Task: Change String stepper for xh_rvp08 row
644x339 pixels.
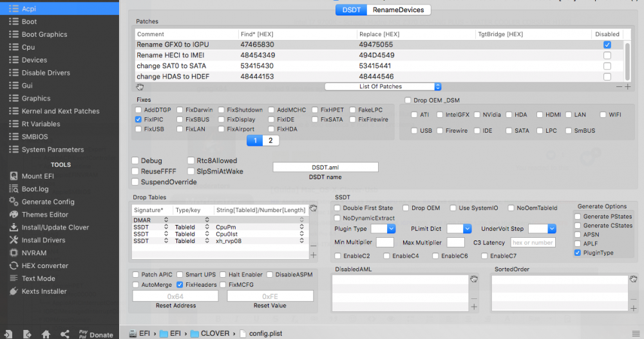Action: pyautogui.click(x=301, y=241)
